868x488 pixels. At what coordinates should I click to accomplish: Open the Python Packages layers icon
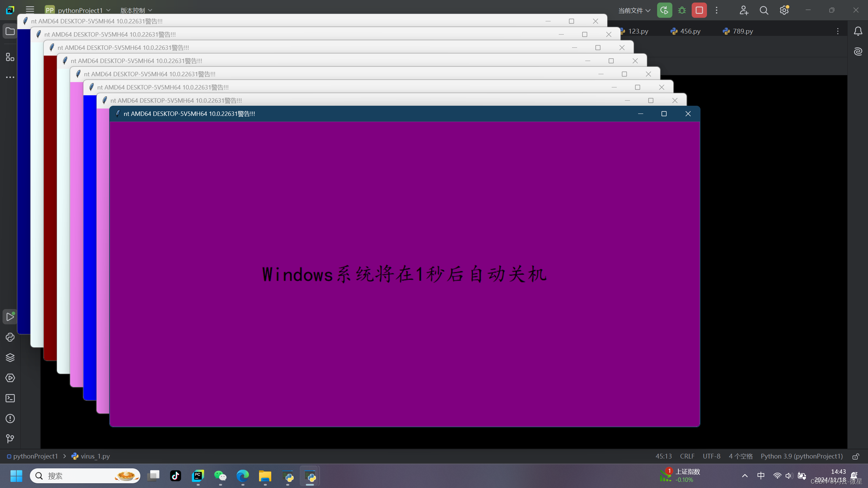pos(10,358)
